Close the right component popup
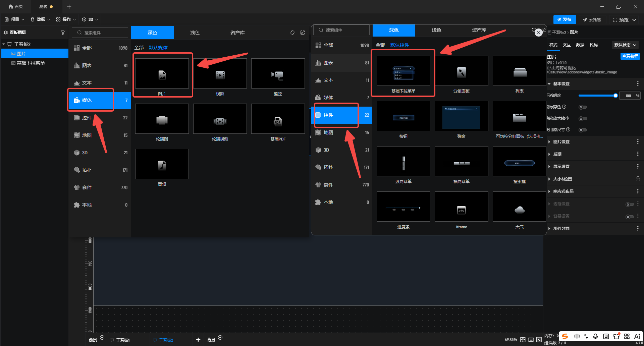The width and height of the screenshot is (644, 346). point(538,33)
